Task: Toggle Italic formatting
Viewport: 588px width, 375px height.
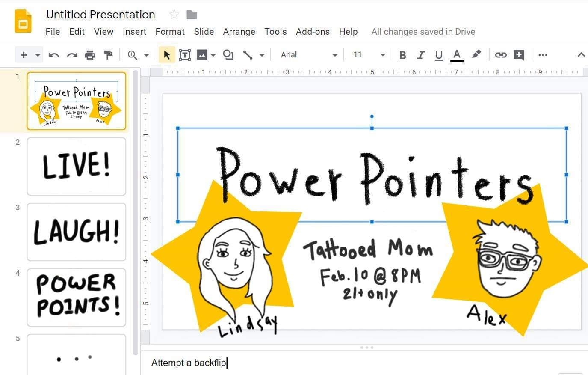Action: click(x=421, y=55)
